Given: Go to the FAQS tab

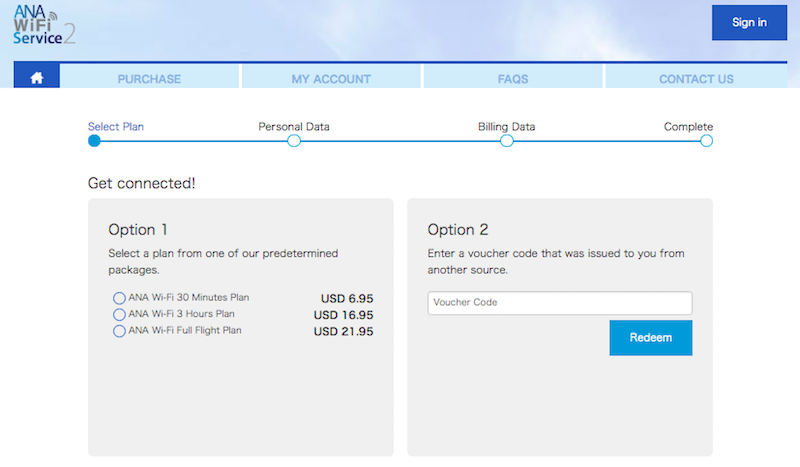Looking at the screenshot, I should (513, 77).
